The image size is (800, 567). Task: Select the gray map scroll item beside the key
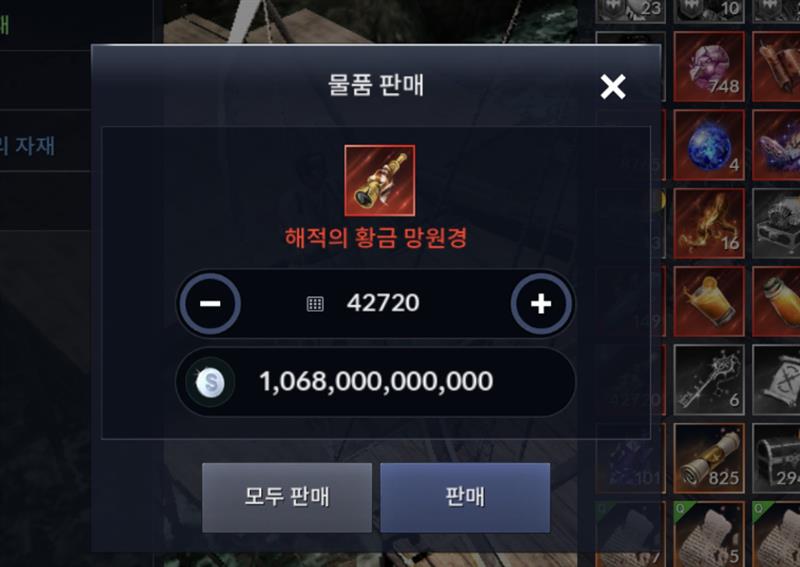[776, 380]
